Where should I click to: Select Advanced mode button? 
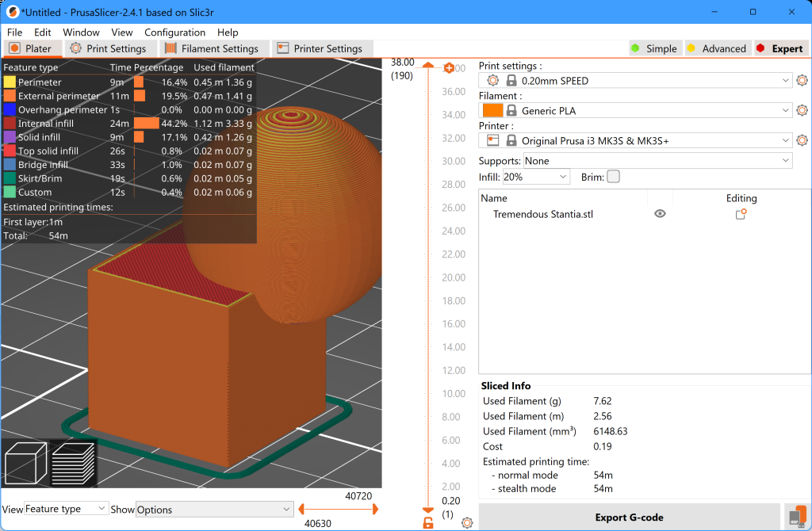pos(717,48)
